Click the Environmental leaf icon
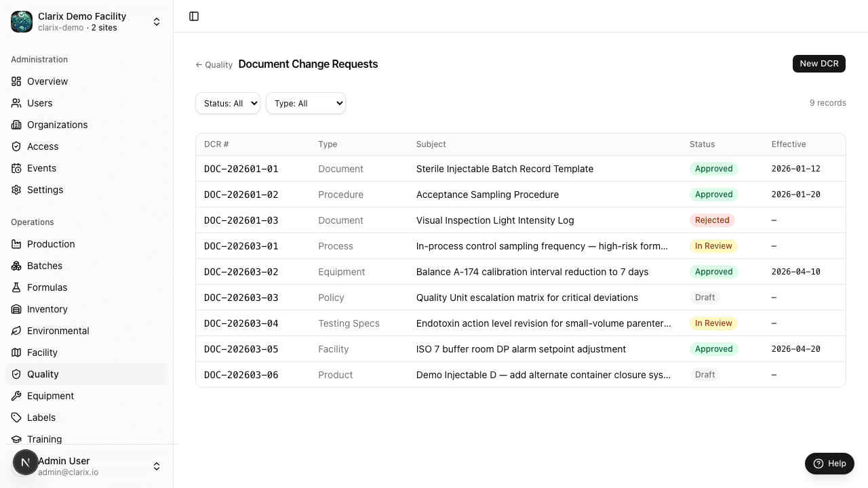 (x=16, y=331)
